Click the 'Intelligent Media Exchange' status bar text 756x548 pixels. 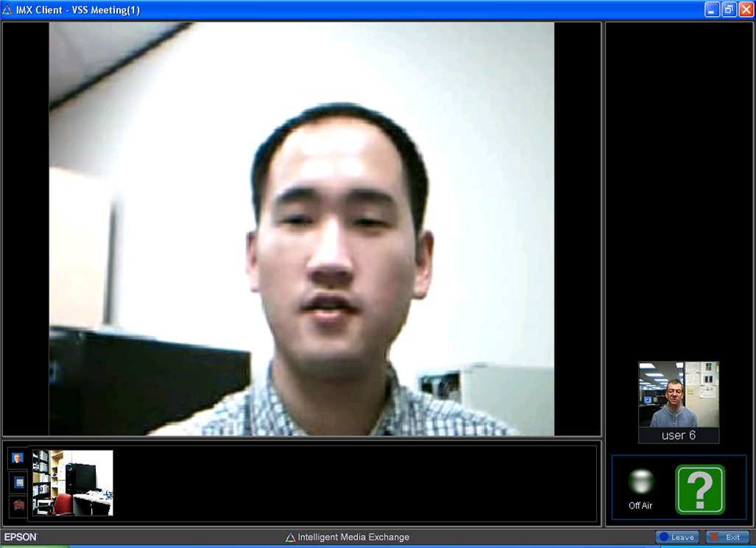(x=354, y=537)
